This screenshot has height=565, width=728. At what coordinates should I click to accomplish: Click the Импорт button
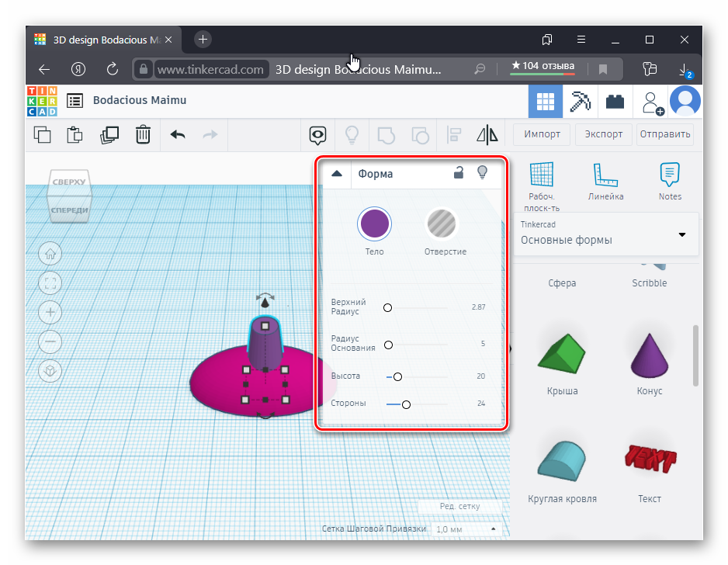tap(542, 133)
